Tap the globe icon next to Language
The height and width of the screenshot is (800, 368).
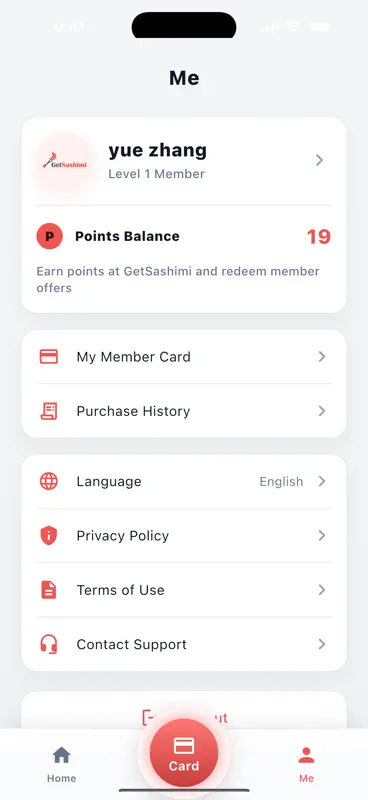click(x=49, y=481)
